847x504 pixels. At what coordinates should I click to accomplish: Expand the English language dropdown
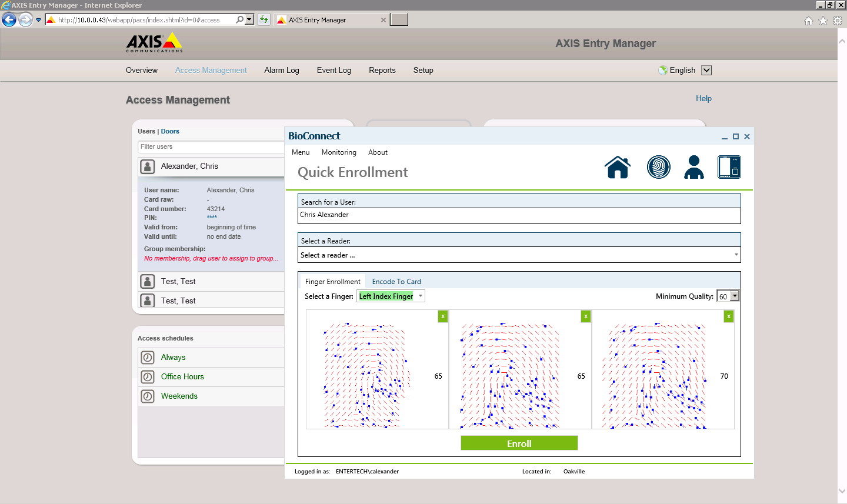pos(706,71)
